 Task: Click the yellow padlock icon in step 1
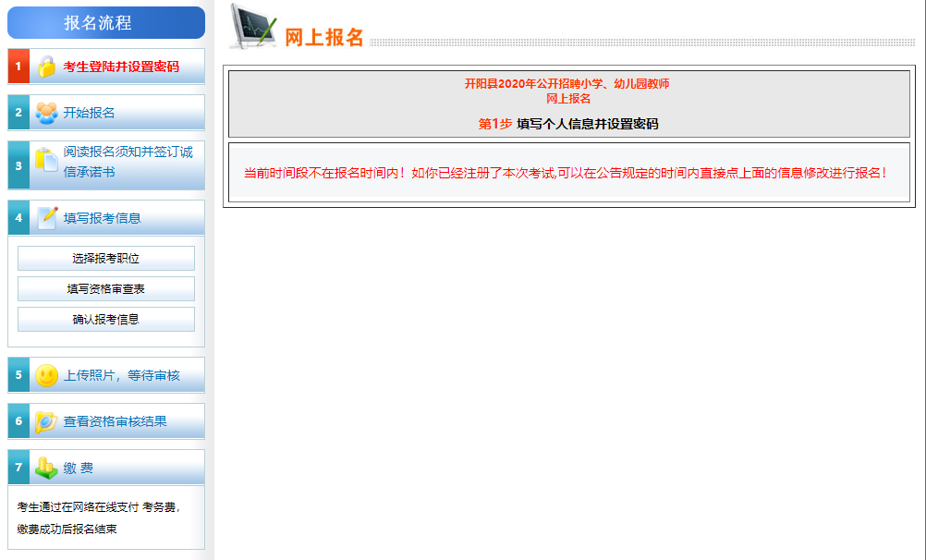pyautogui.click(x=46, y=67)
